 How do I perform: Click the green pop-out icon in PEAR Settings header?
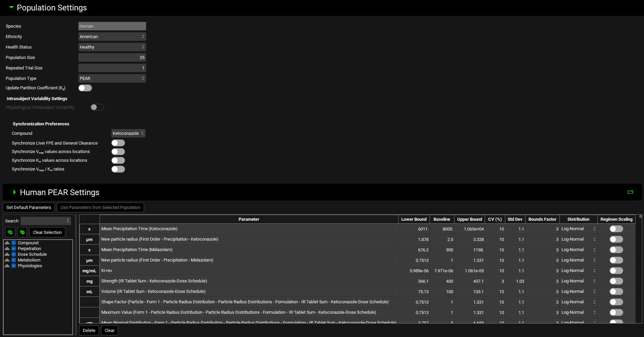630,192
